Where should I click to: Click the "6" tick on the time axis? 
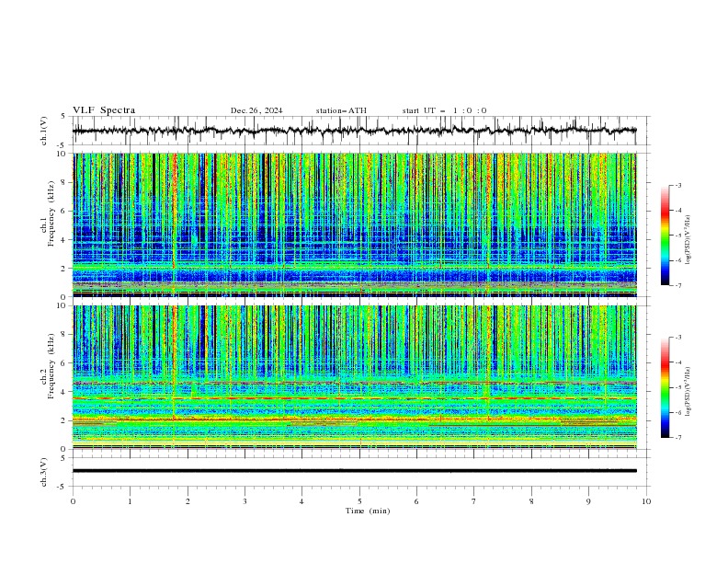click(x=416, y=501)
